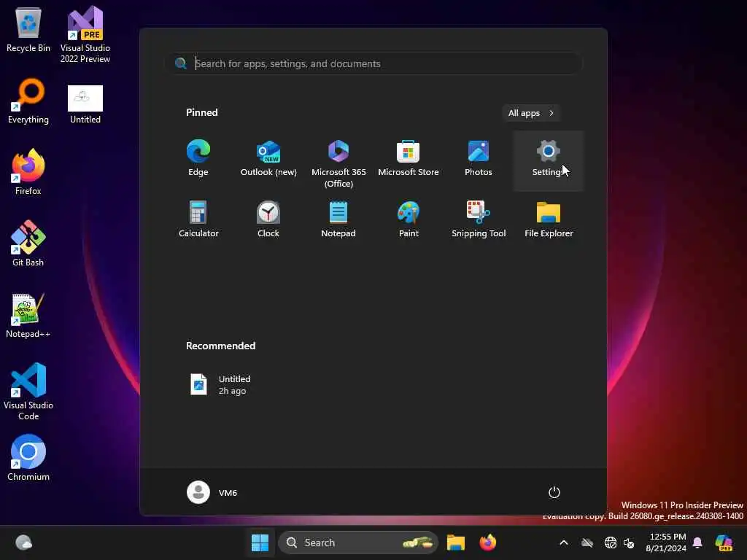Select Untitled file on desktop
Image resolution: width=747 pixels, height=560 pixels.
point(85,104)
